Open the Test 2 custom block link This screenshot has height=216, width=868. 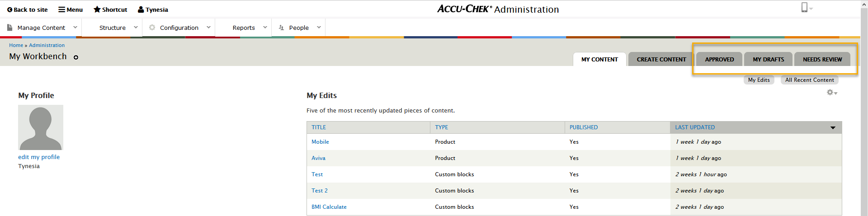tap(320, 191)
